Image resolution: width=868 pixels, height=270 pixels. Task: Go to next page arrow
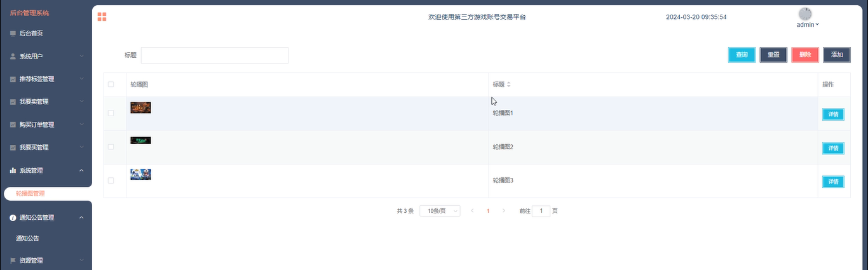504,210
